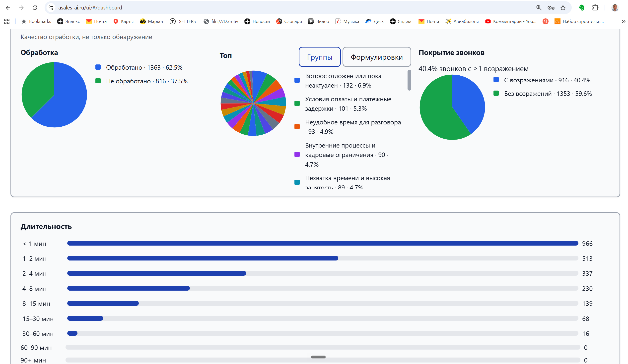Screen dimensions: 628x364
Task: Open the Авиабилеты bookmark
Action: (462, 21)
